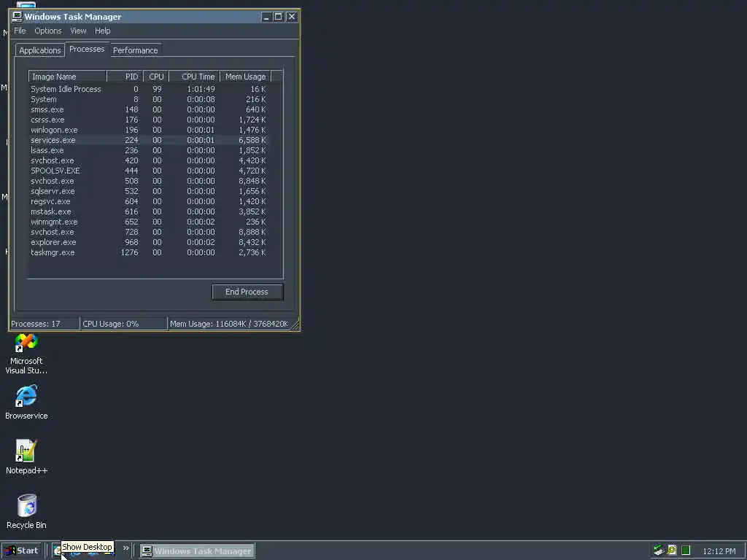Select the services.exe process
This screenshot has width=747, height=560.
[149, 141]
